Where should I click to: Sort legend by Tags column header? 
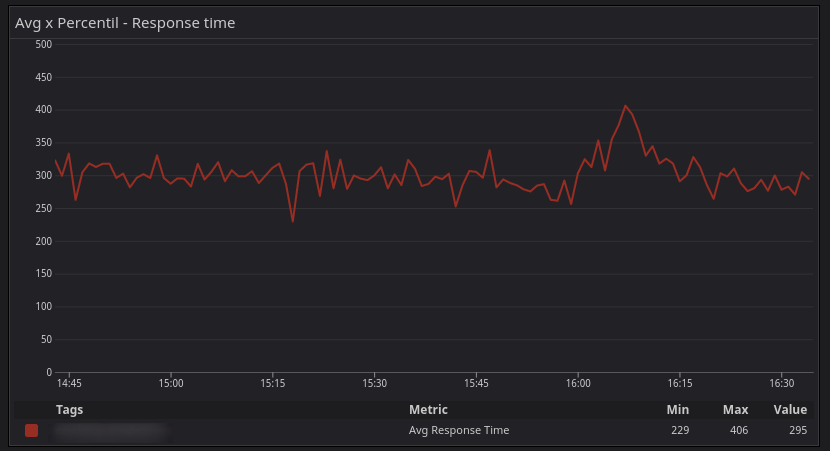[69, 410]
